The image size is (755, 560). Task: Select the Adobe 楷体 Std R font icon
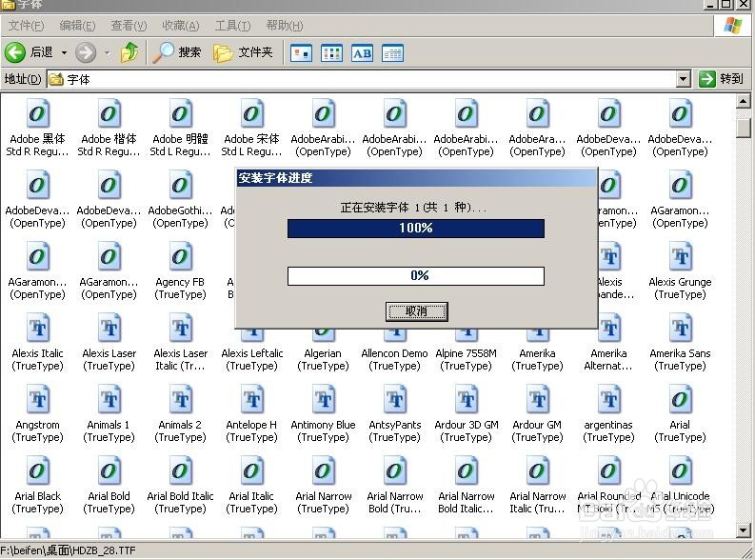[109, 113]
